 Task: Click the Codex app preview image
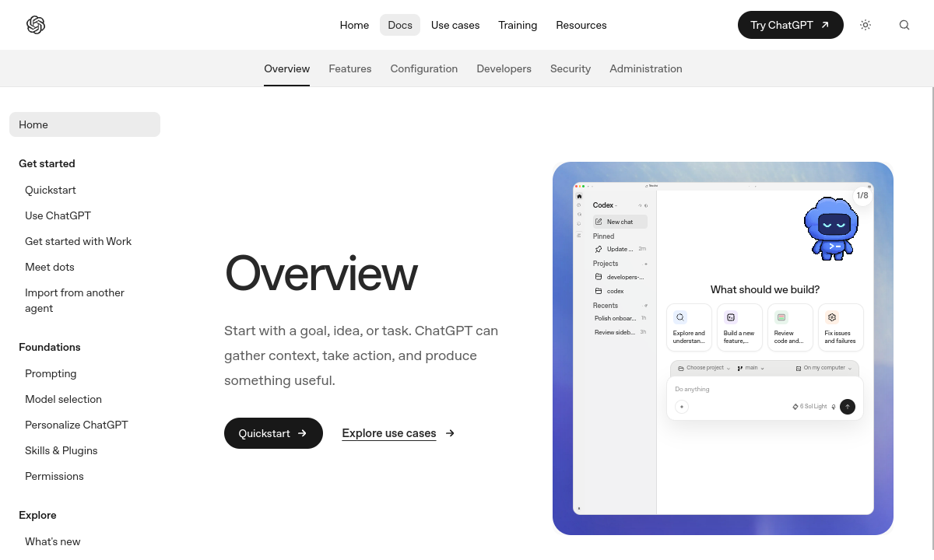point(723,348)
